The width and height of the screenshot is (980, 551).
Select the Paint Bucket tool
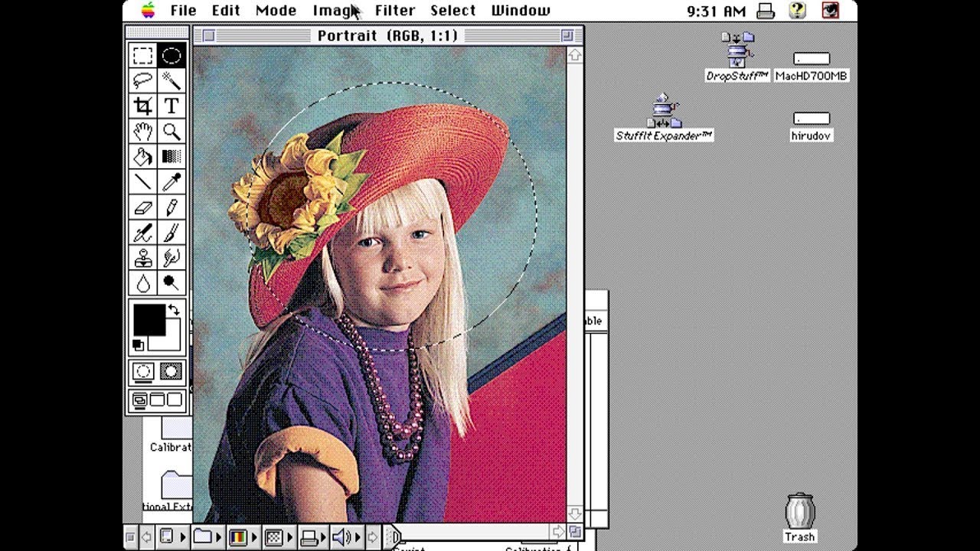(143, 156)
